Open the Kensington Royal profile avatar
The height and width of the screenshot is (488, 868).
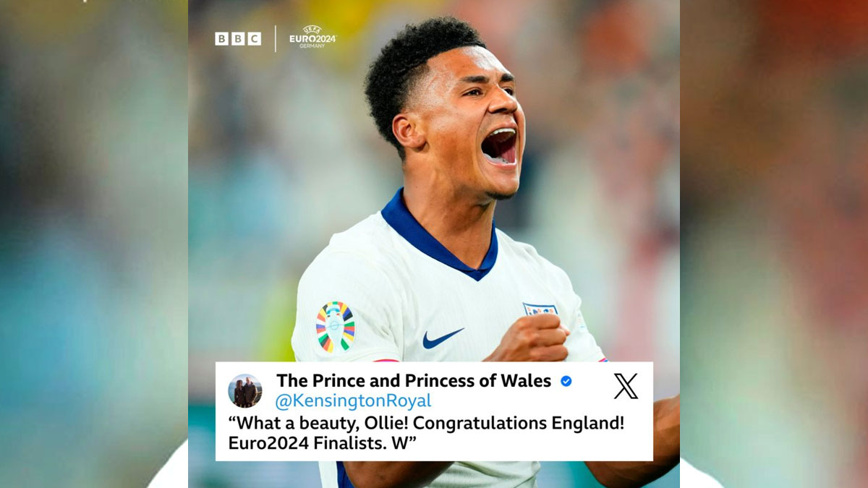[x=245, y=391]
